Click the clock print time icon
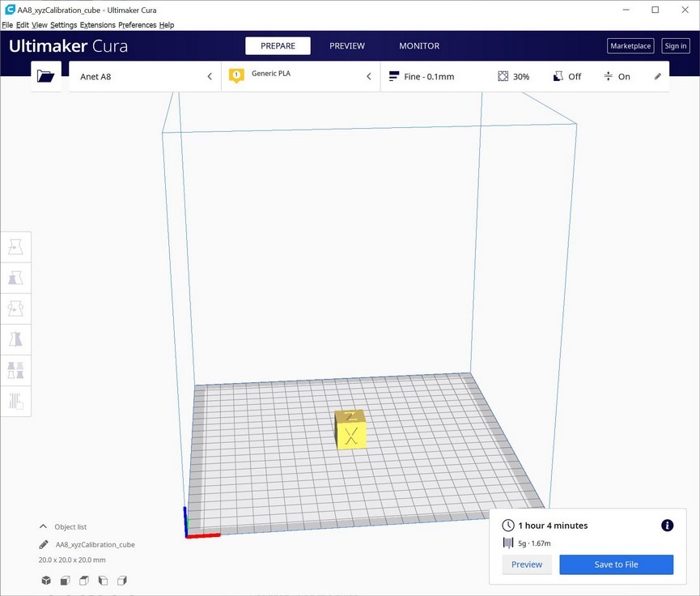Screen dimensions: 700x596 pyautogui.click(x=508, y=526)
